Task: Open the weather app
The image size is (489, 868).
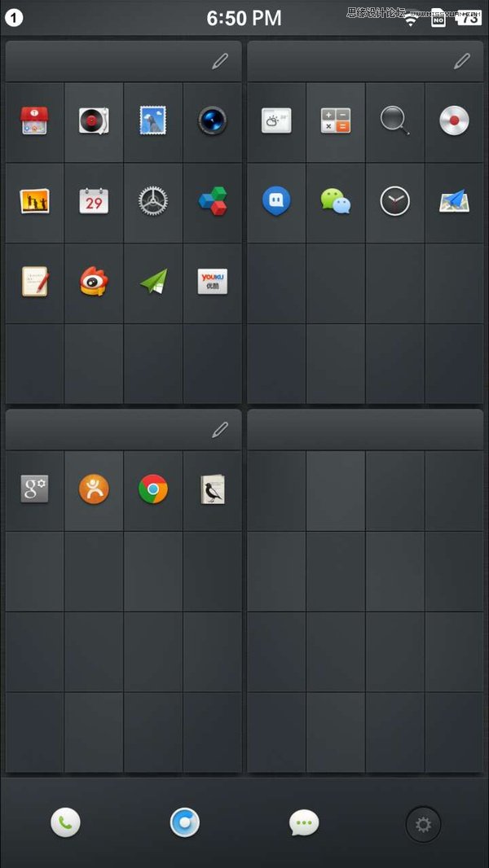Action: pos(276,121)
